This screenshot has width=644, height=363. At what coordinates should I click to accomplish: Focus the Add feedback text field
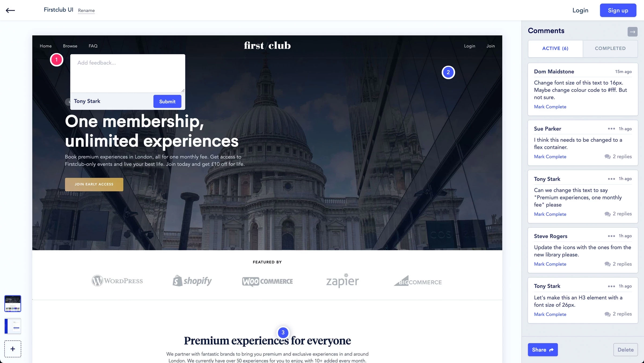point(128,73)
